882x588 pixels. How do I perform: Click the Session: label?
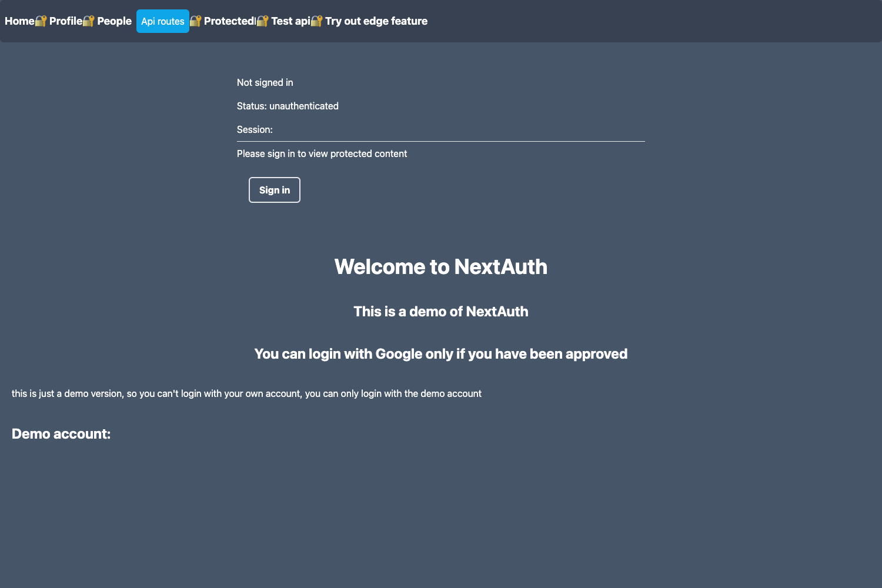click(x=255, y=129)
